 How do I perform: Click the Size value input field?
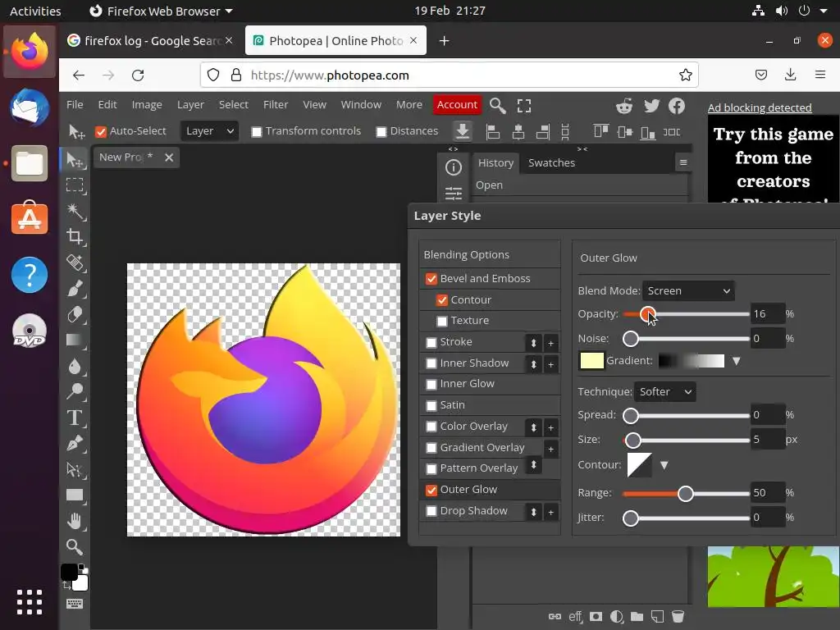pyautogui.click(x=767, y=440)
